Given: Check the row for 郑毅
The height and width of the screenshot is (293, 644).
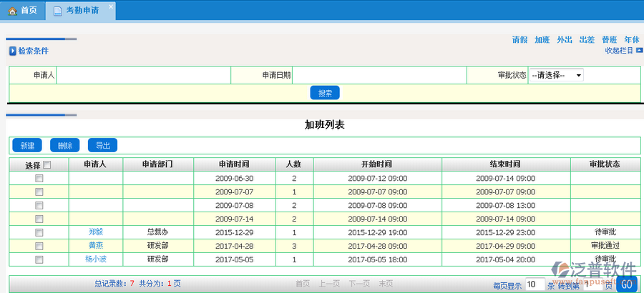Looking at the screenshot, I should click(x=39, y=233).
